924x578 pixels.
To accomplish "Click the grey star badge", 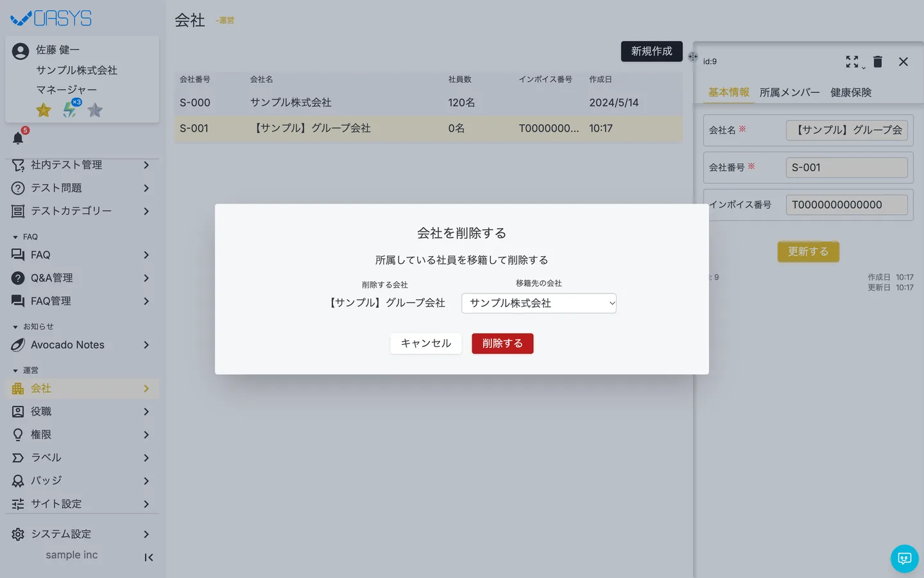I will [x=95, y=110].
